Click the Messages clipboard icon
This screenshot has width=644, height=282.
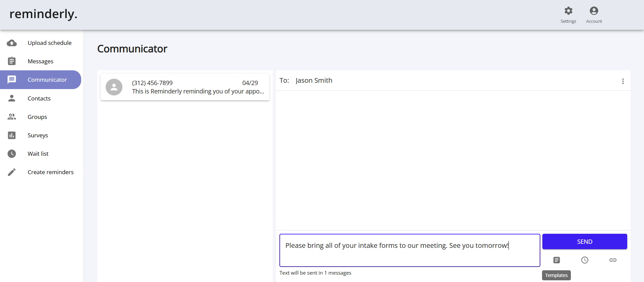click(x=12, y=61)
